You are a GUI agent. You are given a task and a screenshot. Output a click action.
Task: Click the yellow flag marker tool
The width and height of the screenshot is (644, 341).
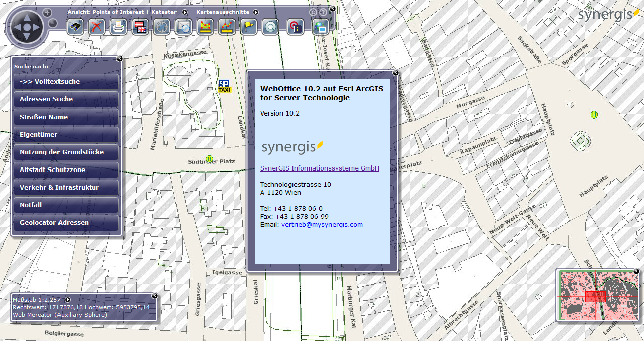248,27
